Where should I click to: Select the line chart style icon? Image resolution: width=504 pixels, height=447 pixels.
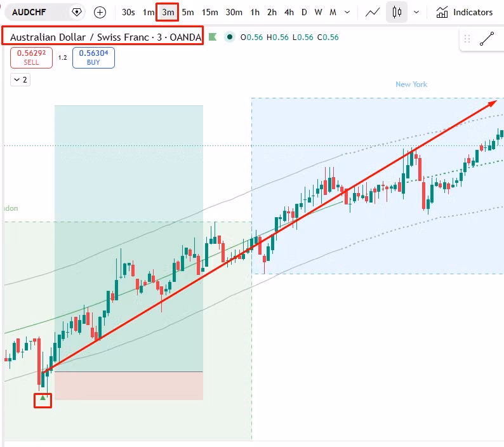[373, 12]
